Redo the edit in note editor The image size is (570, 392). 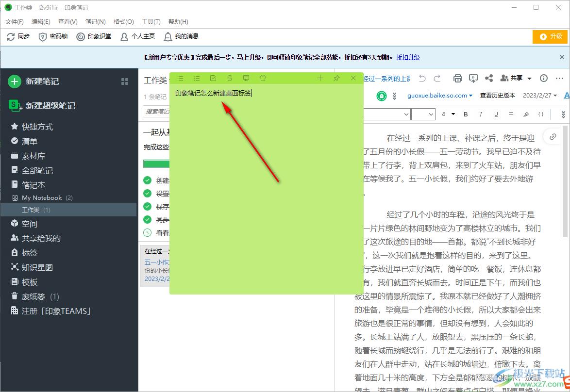click(x=437, y=78)
